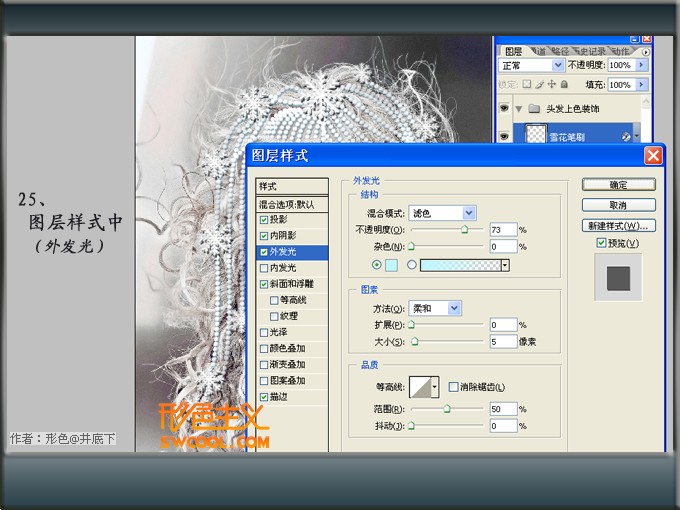Open the 方法 dropdown showing 柔和
This screenshot has width=680, height=510.
(435, 308)
